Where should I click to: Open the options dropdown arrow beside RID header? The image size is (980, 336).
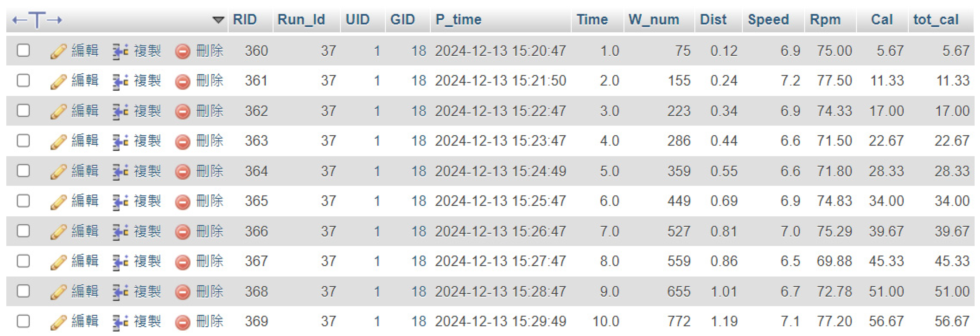click(218, 20)
